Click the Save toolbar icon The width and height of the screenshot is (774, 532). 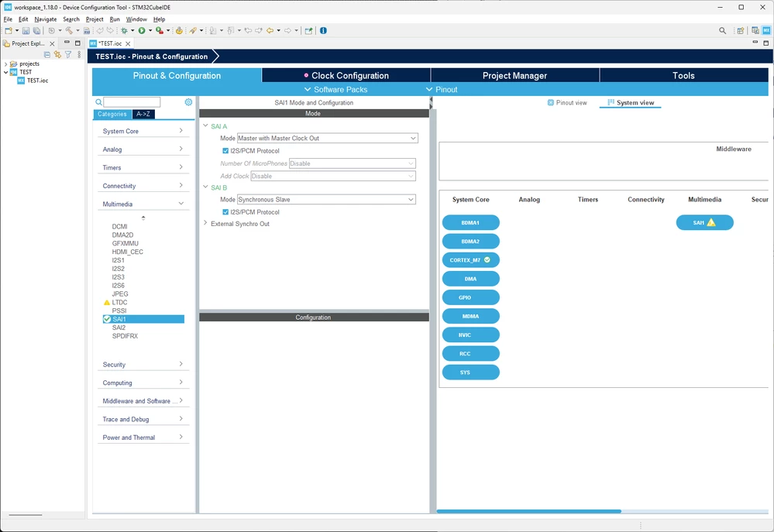(26, 31)
